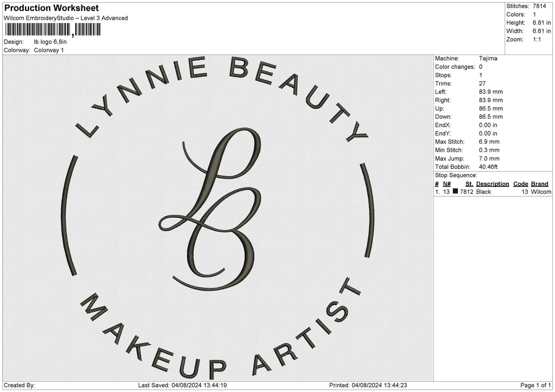
Task: Click the design barcode at top
Action: click(x=53, y=30)
